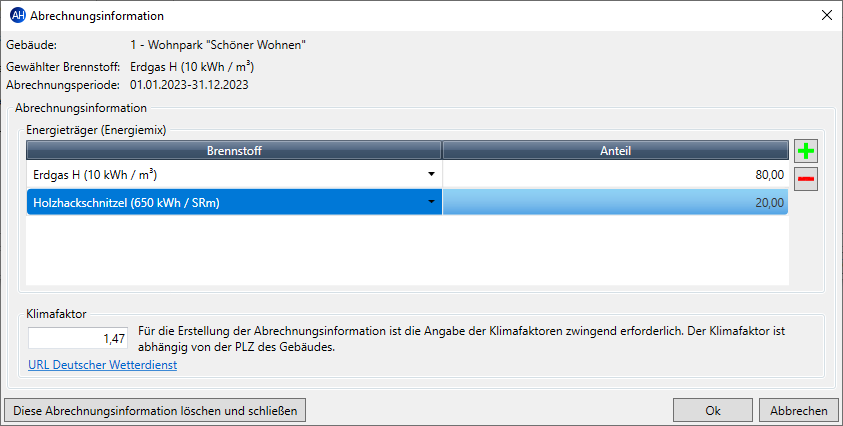Image resolution: width=843 pixels, height=426 pixels.
Task: Click the Abrechnungsinformation title bar text
Action: [97, 16]
